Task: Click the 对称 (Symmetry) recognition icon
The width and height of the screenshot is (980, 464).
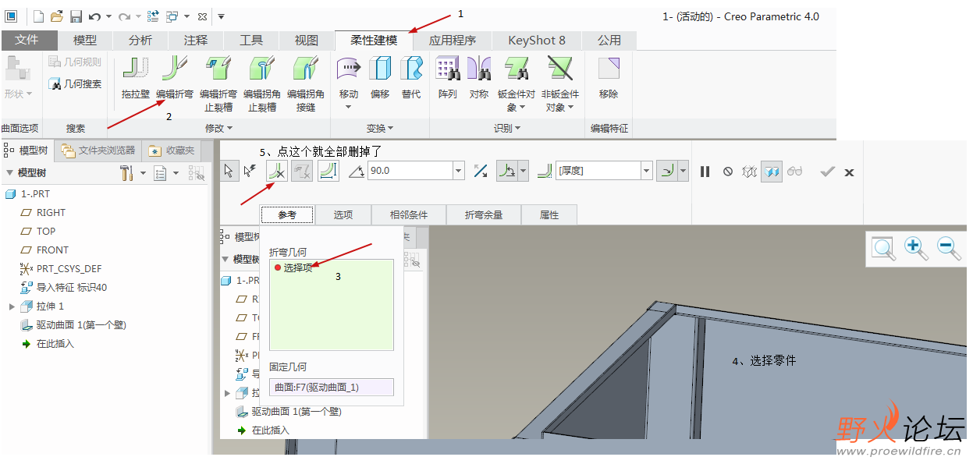Action: click(479, 69)
